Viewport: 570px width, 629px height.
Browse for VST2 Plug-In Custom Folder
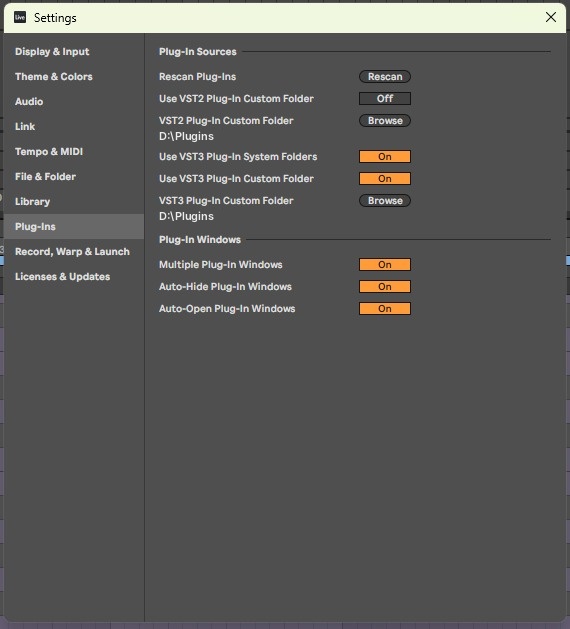[385, 121]
